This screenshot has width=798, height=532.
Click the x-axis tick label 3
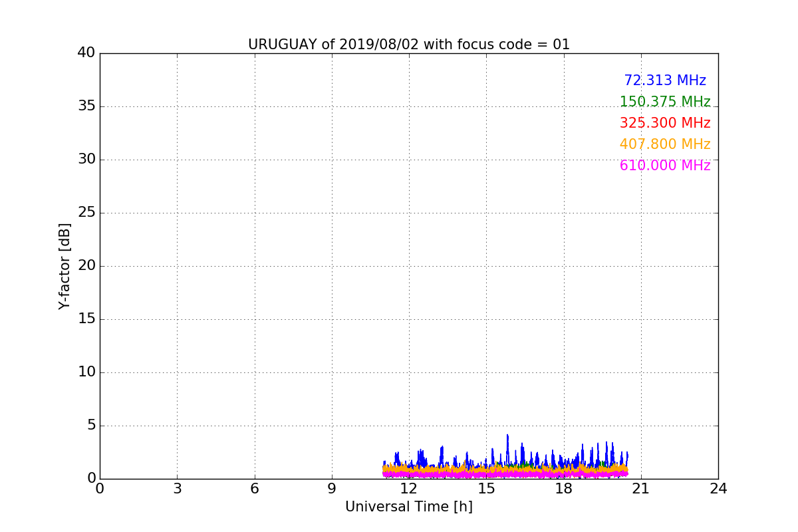coord(177,489)
